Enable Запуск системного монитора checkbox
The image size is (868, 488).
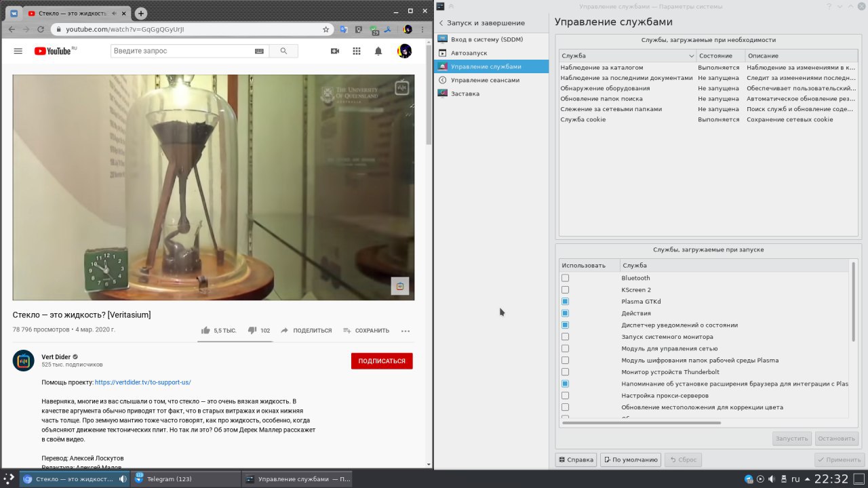pos(565,337)
